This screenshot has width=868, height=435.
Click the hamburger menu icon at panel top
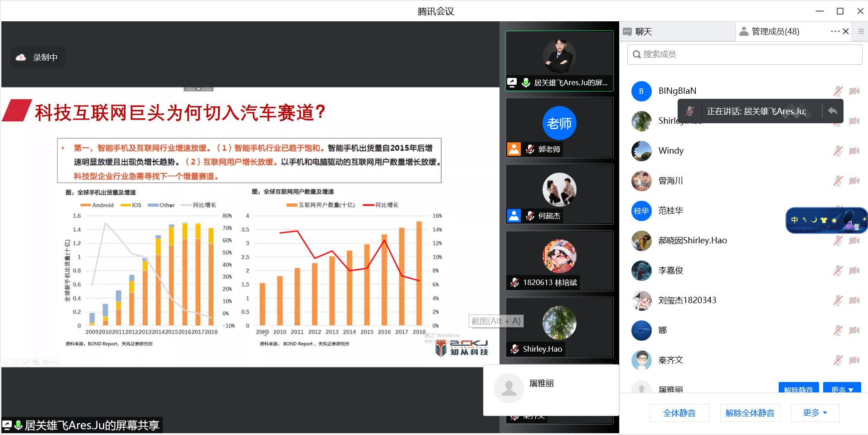861,31
